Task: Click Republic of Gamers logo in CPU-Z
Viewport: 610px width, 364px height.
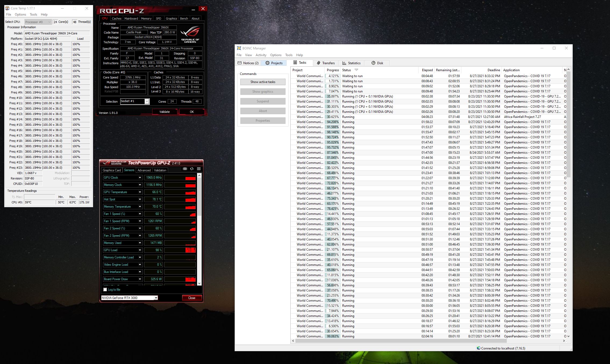Action: tap(190, 35)
